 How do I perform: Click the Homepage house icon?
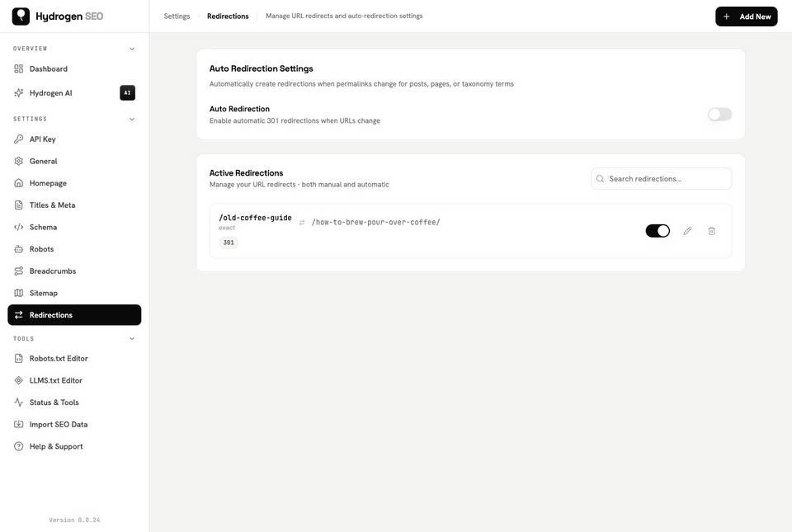click(19, 183)
